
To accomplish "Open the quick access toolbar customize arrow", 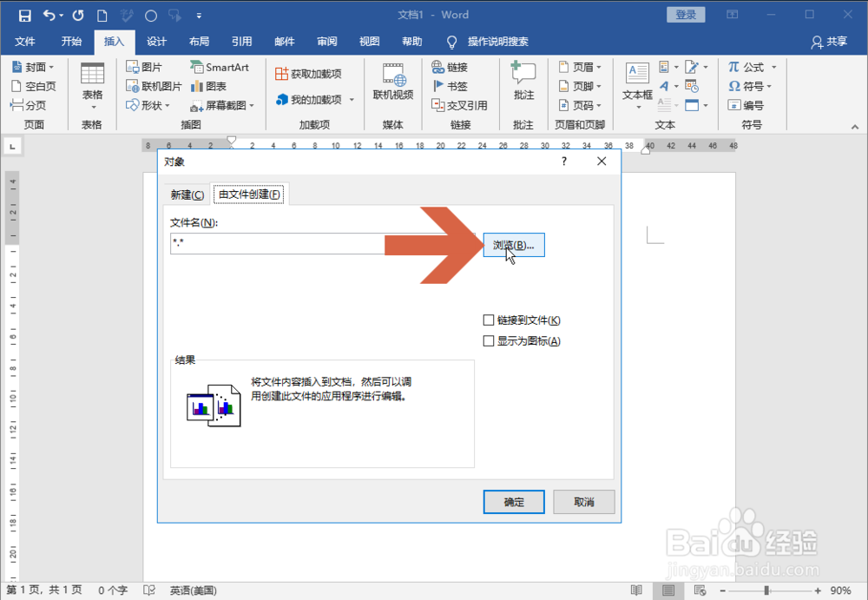I will point(199,16).
